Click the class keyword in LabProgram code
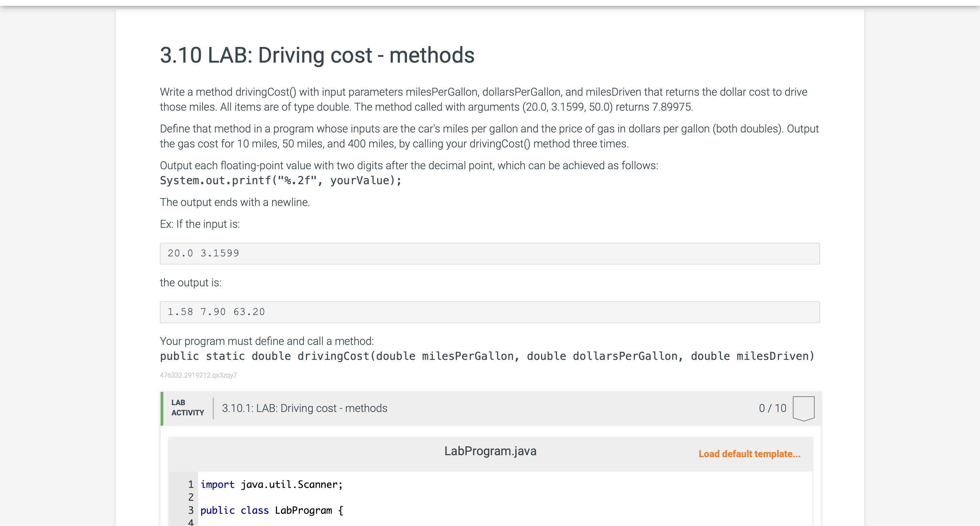Screen dimensions: 980x526 point(254,510)
